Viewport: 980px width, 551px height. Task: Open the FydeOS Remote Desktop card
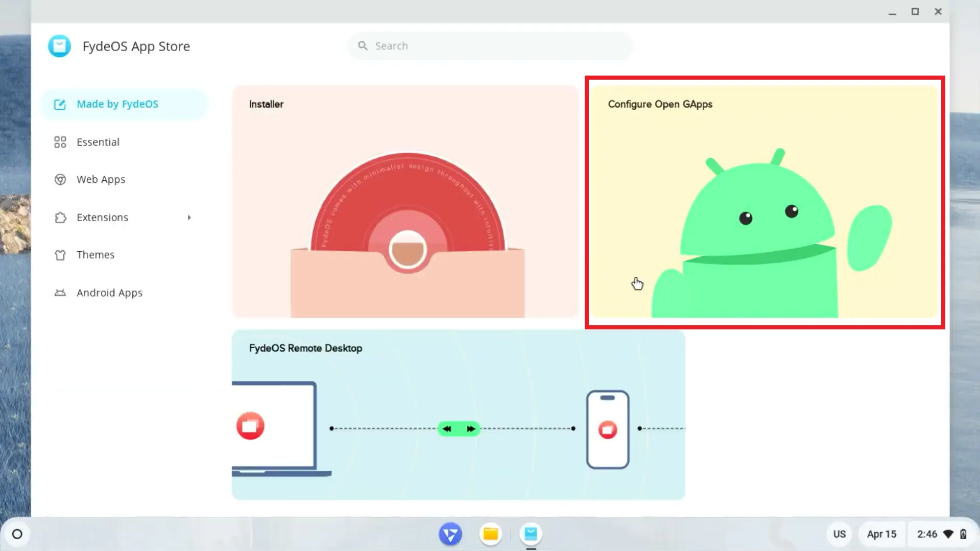click(458, 415)
